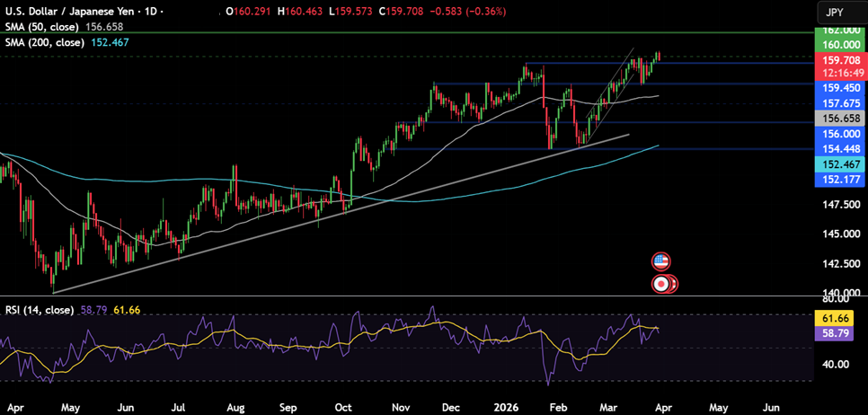Select the SMA (50, close) indicator legend
This screenshot has height=415, width=868.
pyautogui.click(x=44, y=27)
